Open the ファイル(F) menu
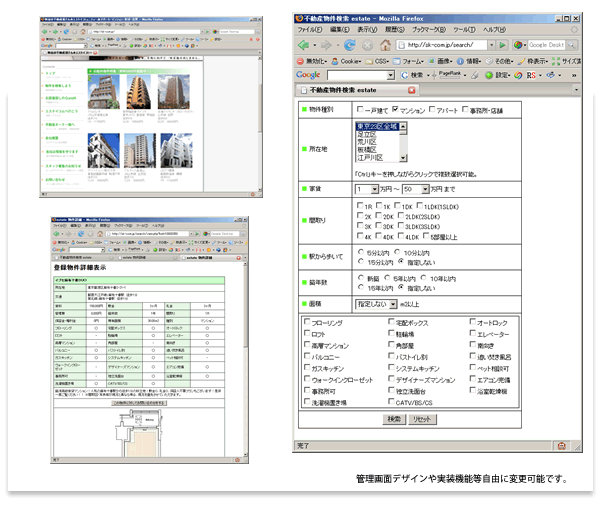The width and height of the screenshot is (601, 507). [310, 30]
